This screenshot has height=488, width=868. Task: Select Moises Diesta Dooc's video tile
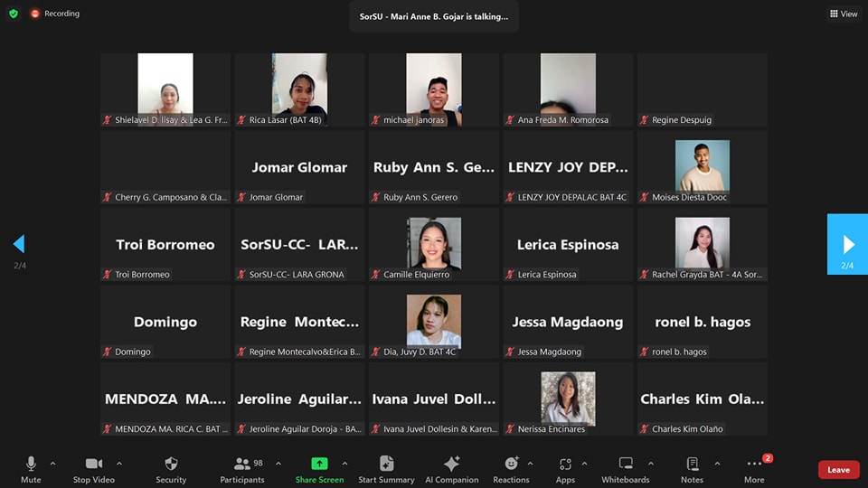(x=703, y=167)
